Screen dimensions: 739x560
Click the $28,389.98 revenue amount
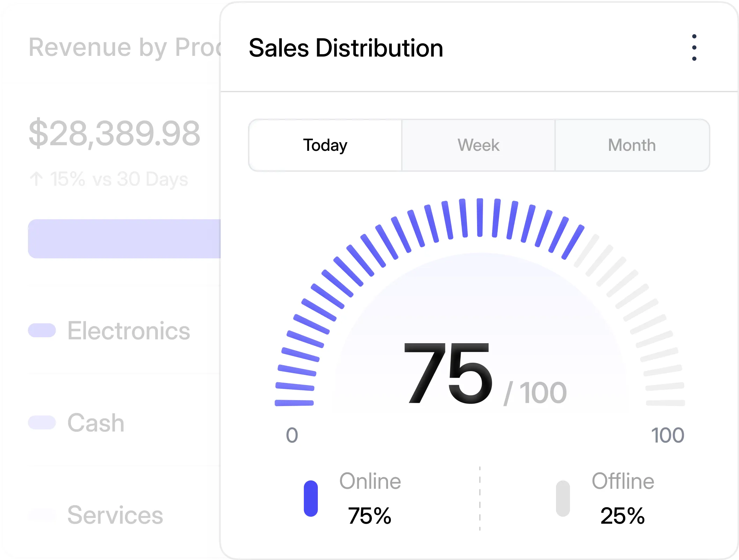coord(115,134)
